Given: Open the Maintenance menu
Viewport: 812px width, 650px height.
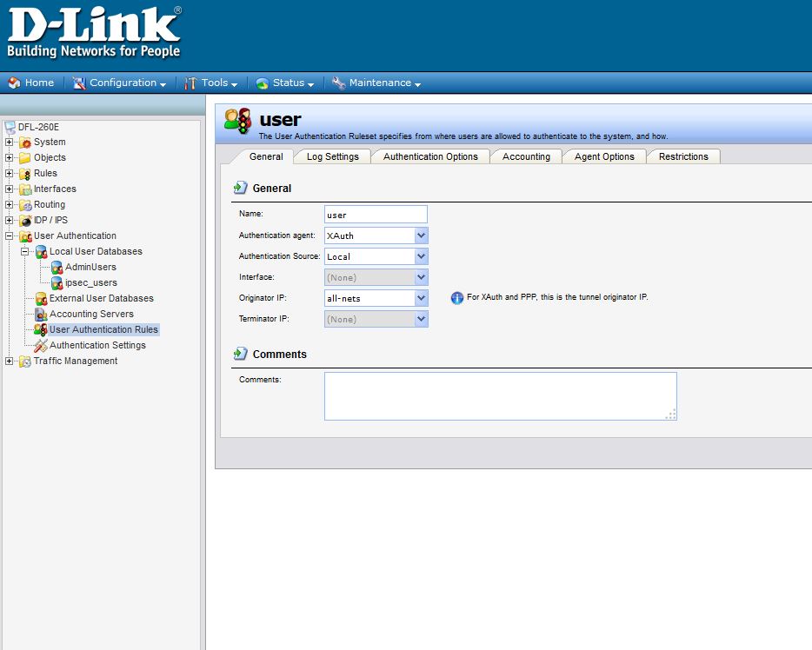Looking at the screenshot, I should coord(380,83).
